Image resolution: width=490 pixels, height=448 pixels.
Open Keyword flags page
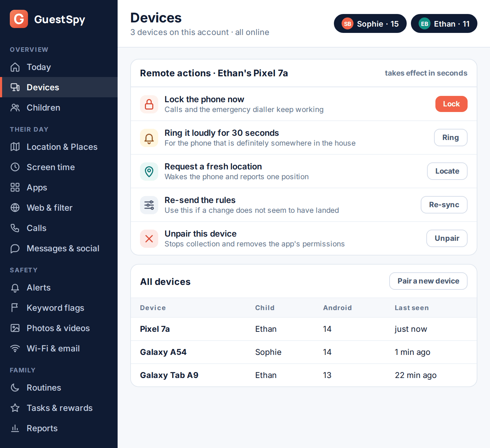[59, 308]
